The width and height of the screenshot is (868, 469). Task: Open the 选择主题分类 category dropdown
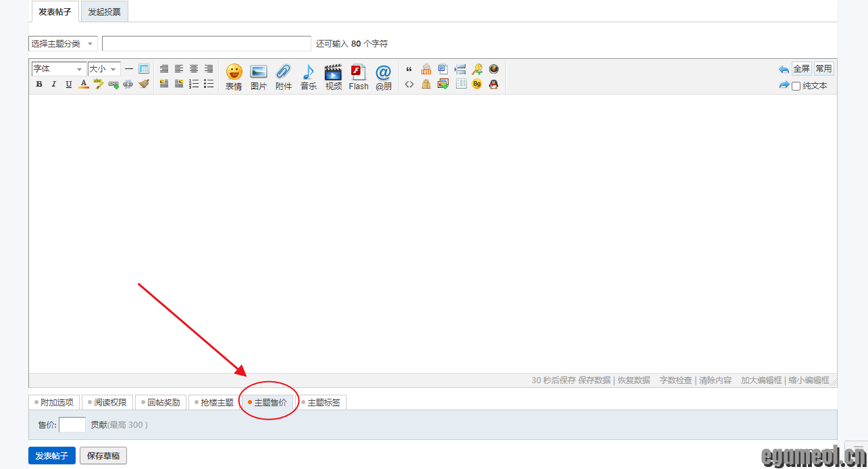(63, 44)
